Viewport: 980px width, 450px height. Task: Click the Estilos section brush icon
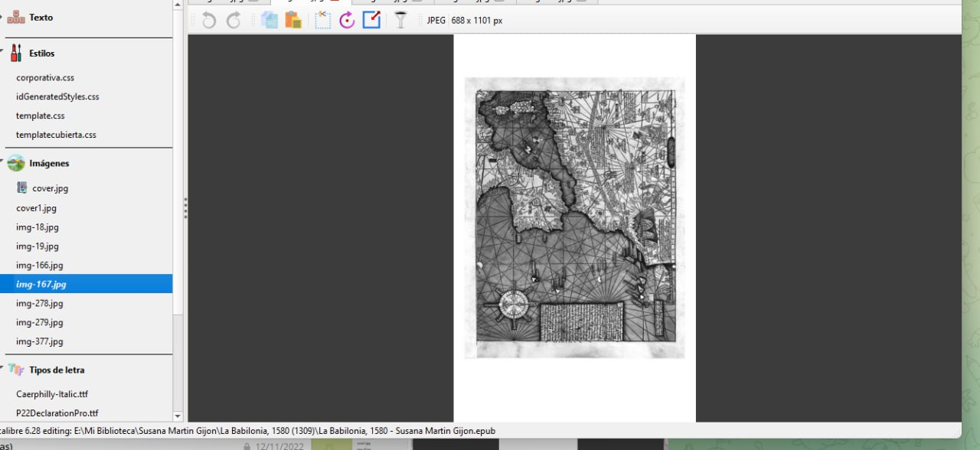tap(16, 53)
